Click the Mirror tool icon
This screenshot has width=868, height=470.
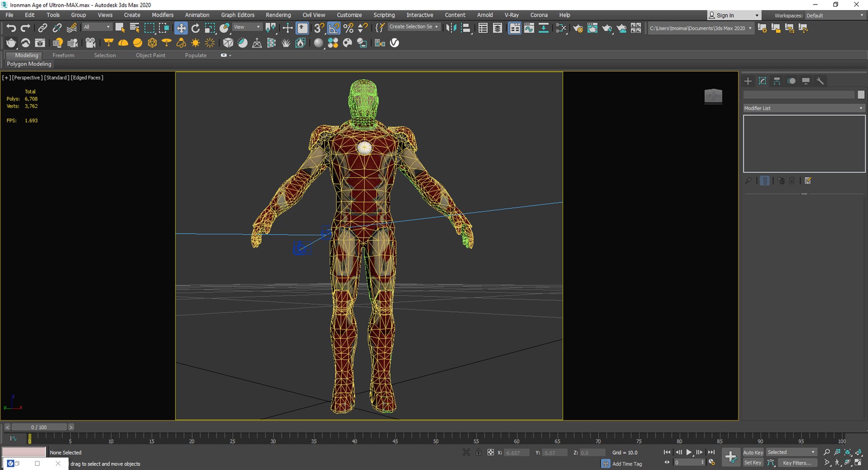pyautogui.click(x=451, y=28)
